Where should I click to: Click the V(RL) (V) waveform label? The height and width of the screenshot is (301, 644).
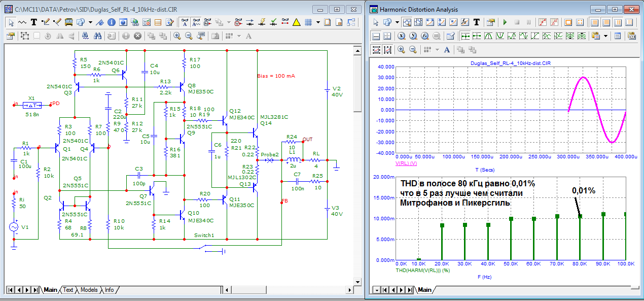[406, 164]
